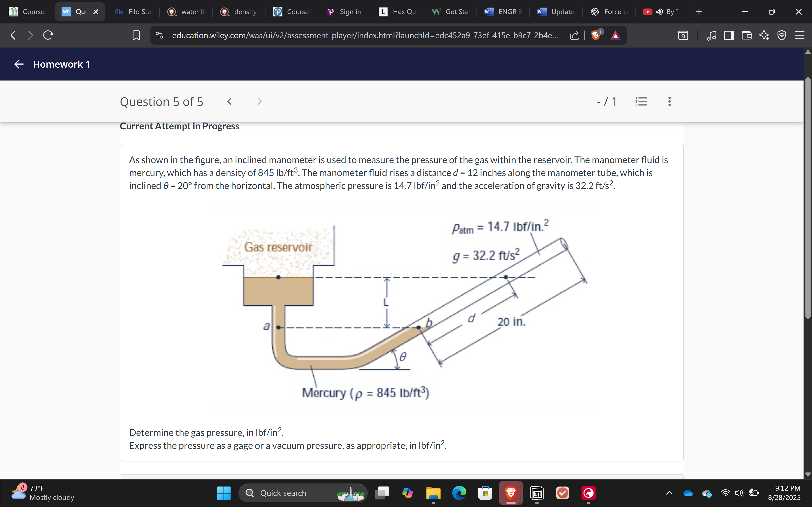Screen dimensions: 812x507
Task: Open the three-dot question options menu
Action: pos(669,101)
